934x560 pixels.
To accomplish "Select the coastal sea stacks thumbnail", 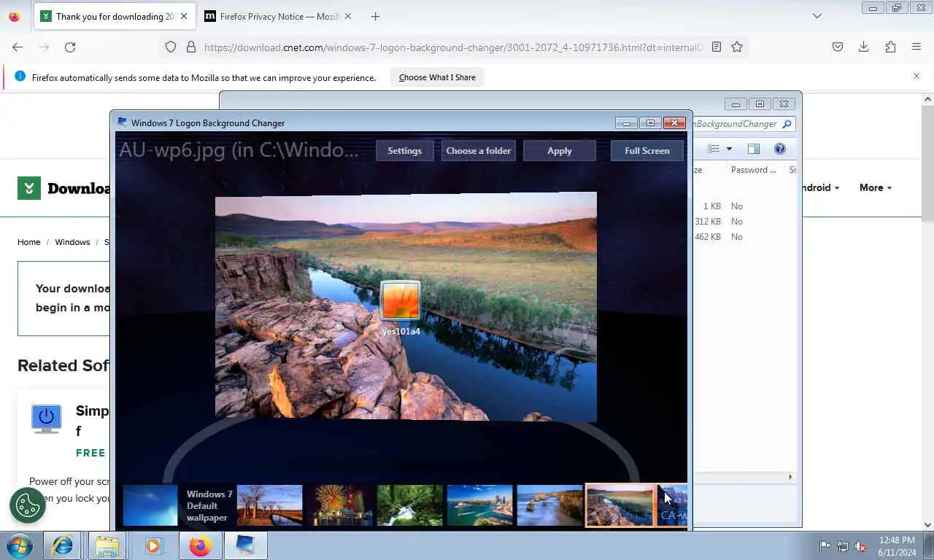I will [x=549, y=505].
